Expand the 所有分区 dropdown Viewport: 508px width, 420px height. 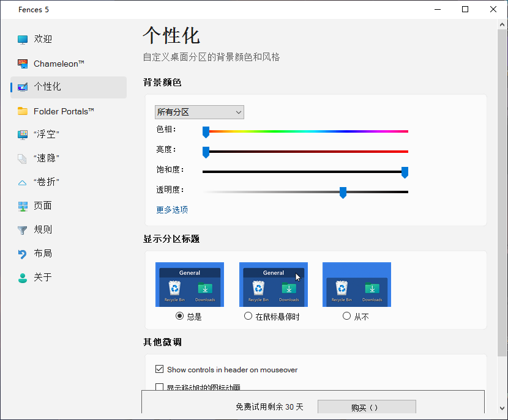(x=200, y=112)
